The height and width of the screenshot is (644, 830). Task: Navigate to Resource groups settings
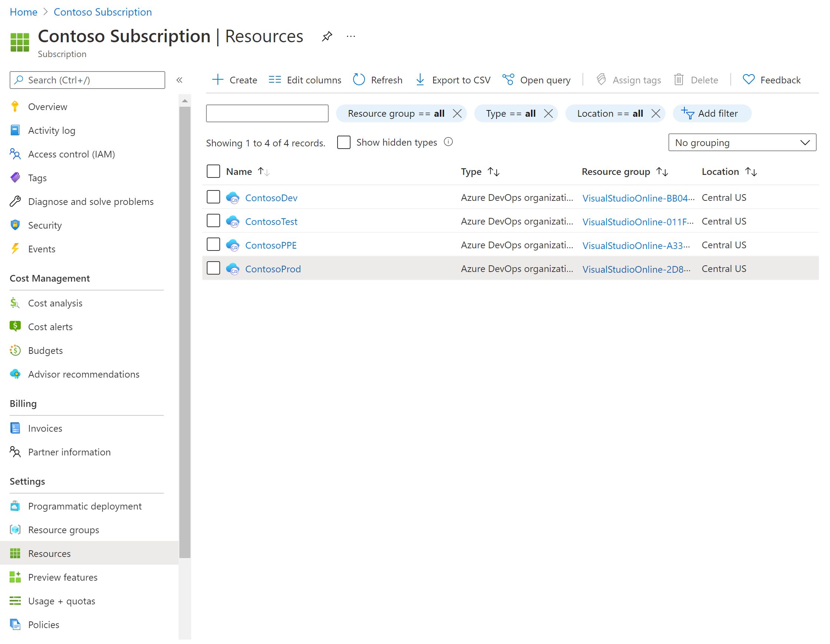pos(64,530)
